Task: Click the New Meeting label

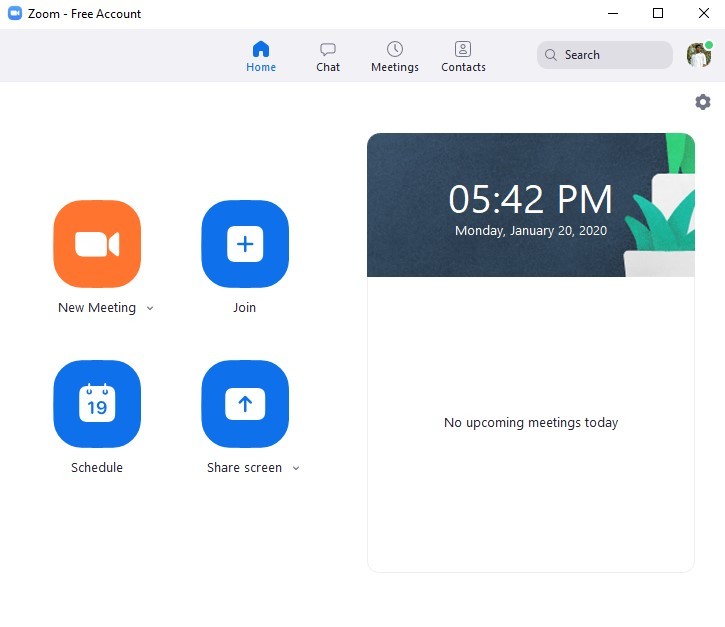Action: pyautogui.click(x=97, y=307)
